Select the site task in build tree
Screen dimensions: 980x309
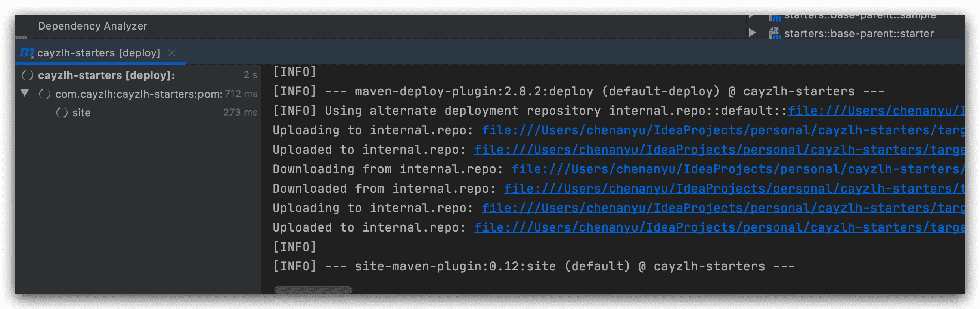pos(81,113)
